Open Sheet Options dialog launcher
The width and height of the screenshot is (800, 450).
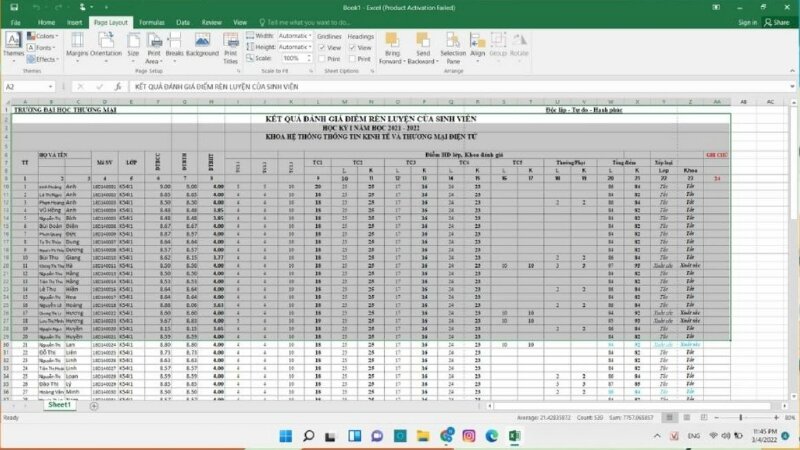click(x=372, y=71)
